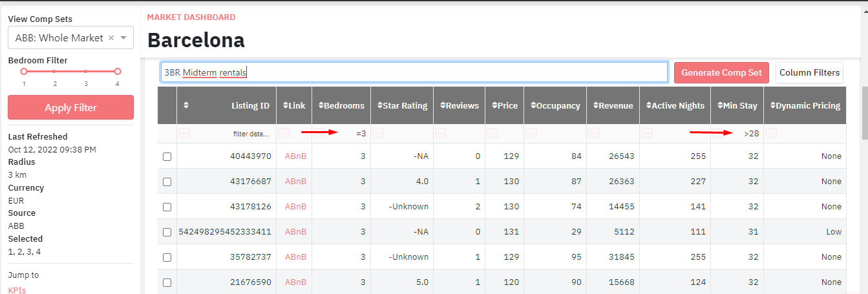Select the checkbox for listing 21676590

click(x=167, y=282)
